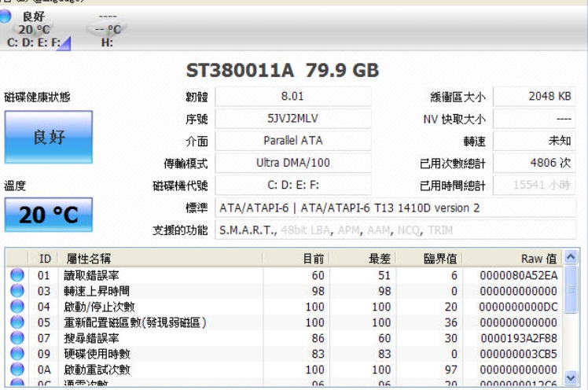Click the ST380011A 79.9 GB drive title
588x390 pixels.
tap(283, 71)
